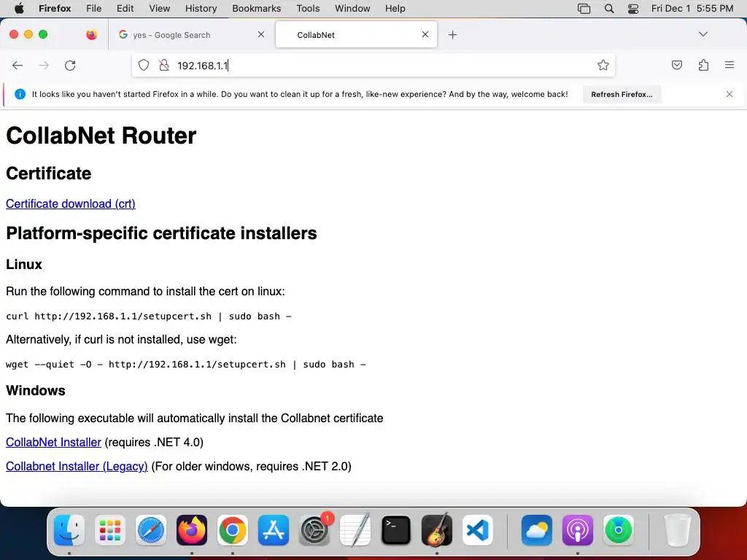
Task: Click the forward navigation arrow
Action: point(44,65)
